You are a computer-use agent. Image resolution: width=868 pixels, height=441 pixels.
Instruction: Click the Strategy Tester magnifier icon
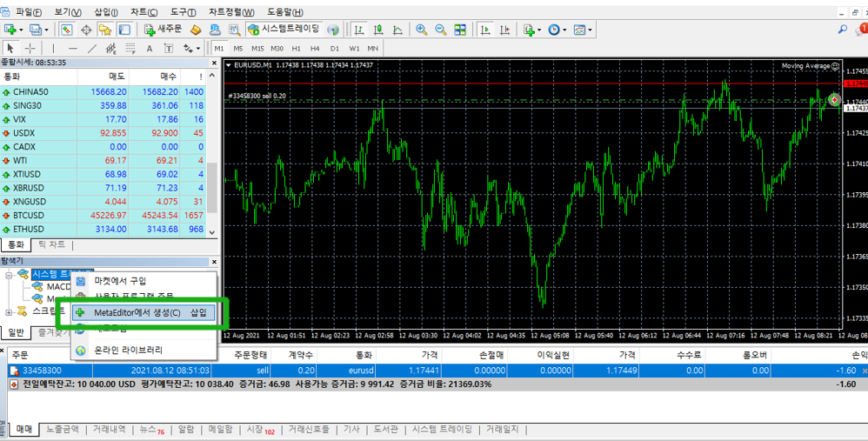(234, 30)
